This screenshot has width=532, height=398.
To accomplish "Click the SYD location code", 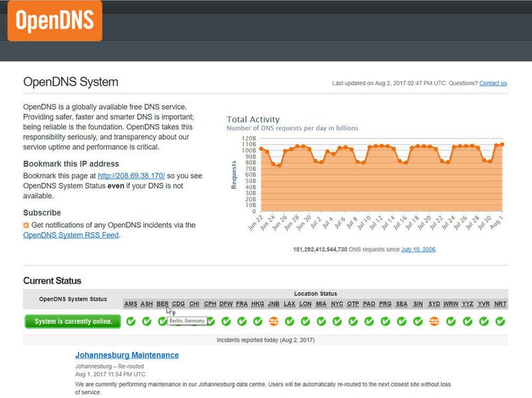I will click(x=434, y=304).
